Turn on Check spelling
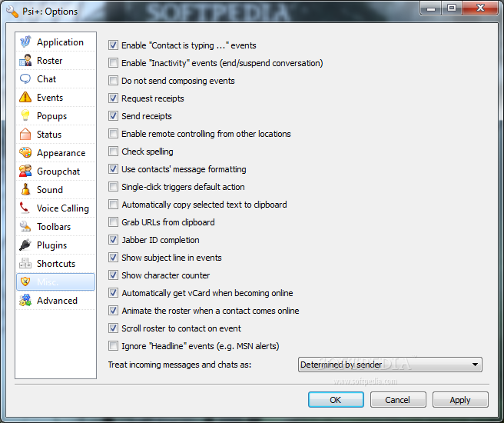The width and height of the screenshot is (504, 423). point(113,152)
